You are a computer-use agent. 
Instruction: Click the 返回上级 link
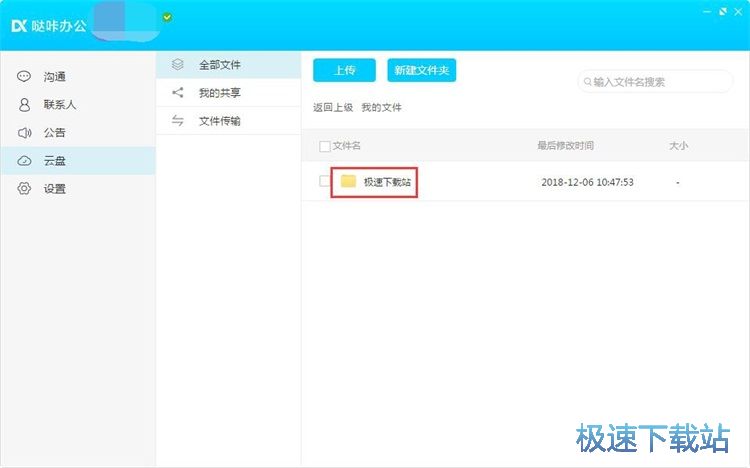point(333,107)
